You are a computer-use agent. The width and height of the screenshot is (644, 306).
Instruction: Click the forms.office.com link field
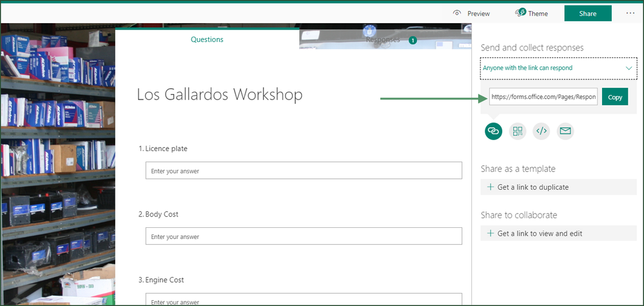[543, 97]
